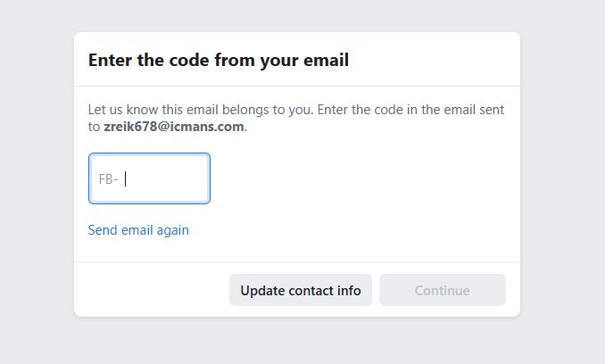Click the zreik678@icmans.com email address

pos(174,127)
